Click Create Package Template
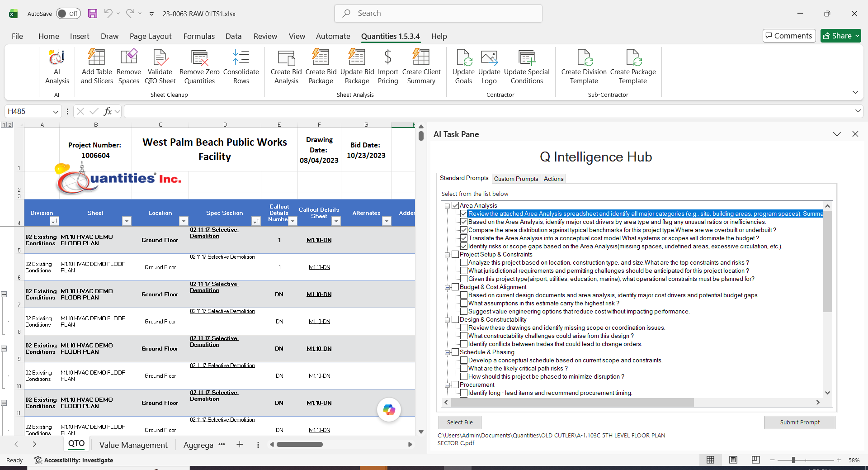The height and width of the screenshot is (470, 868). tap(633, 67)
